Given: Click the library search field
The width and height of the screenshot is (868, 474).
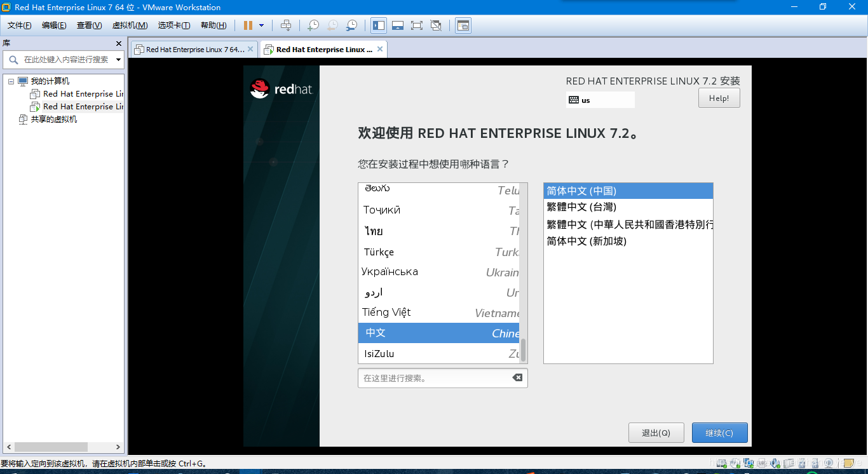Looking at the screenshot, I should [64, 60].
